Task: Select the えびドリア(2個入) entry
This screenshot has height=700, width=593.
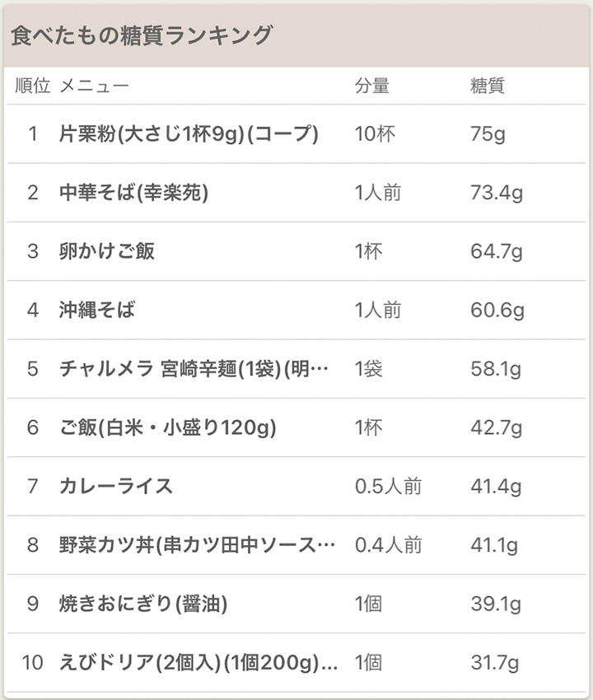Action: point(296,662)
